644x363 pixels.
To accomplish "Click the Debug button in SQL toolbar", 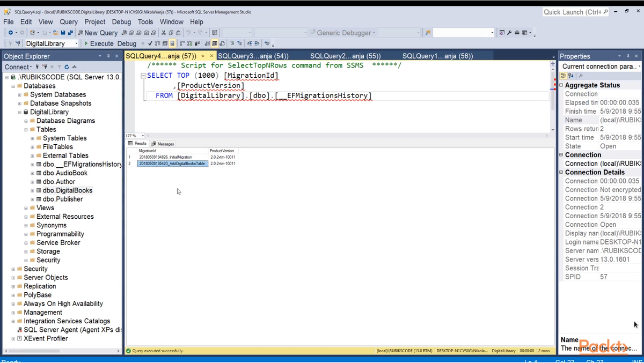I will click(x=127, y=43).
